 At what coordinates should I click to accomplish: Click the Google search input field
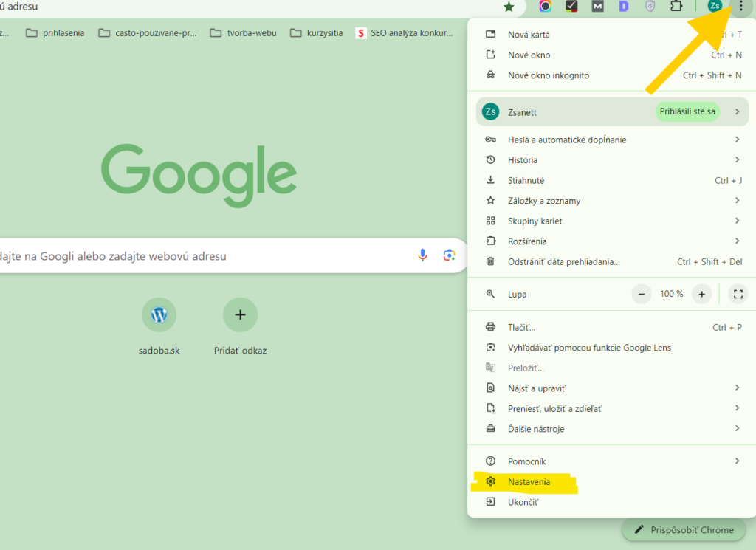(x=199, y=256)
